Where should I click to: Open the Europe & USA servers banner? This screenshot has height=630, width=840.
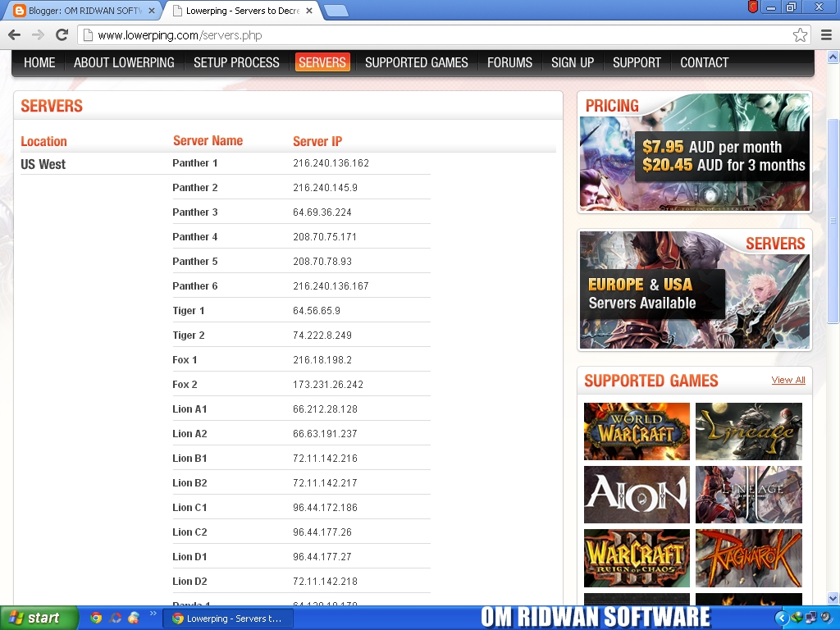pos(694,290)
